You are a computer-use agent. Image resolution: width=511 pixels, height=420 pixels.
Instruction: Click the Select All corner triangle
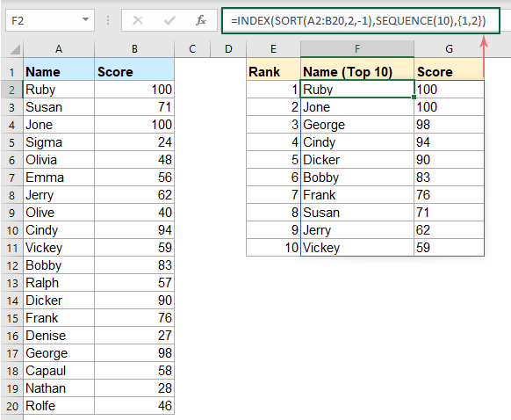point(15,49)
